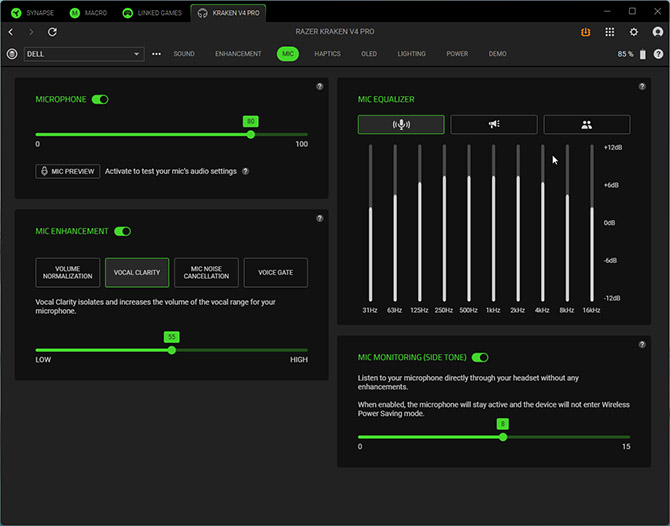The image size is (670, 526).
Task: Go to the Power section
Action: (x=457, y=54)
